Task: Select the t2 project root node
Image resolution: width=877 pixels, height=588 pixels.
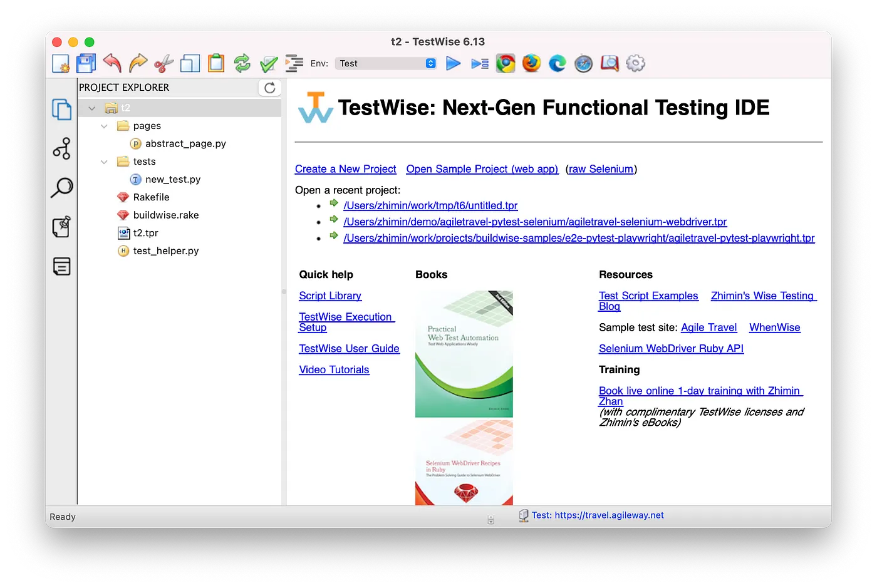Action: click(179, 108)
